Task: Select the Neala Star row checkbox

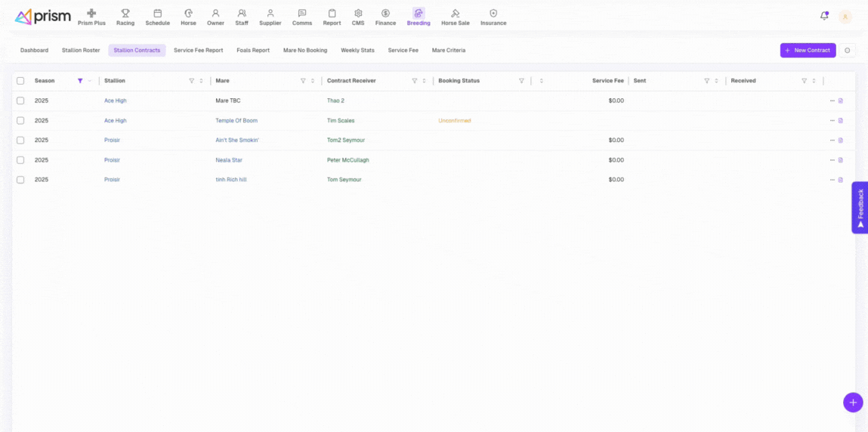Action: coord(20,160)
